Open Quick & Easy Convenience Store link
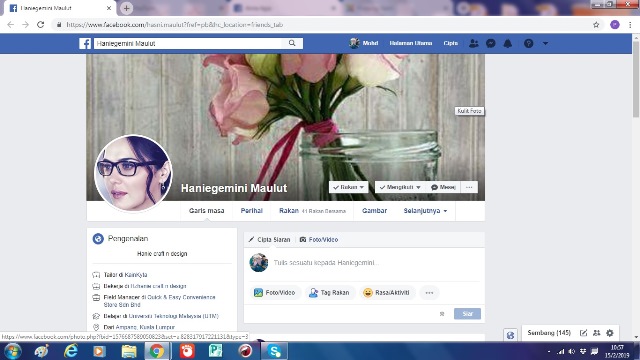 [x=160, y=301]
